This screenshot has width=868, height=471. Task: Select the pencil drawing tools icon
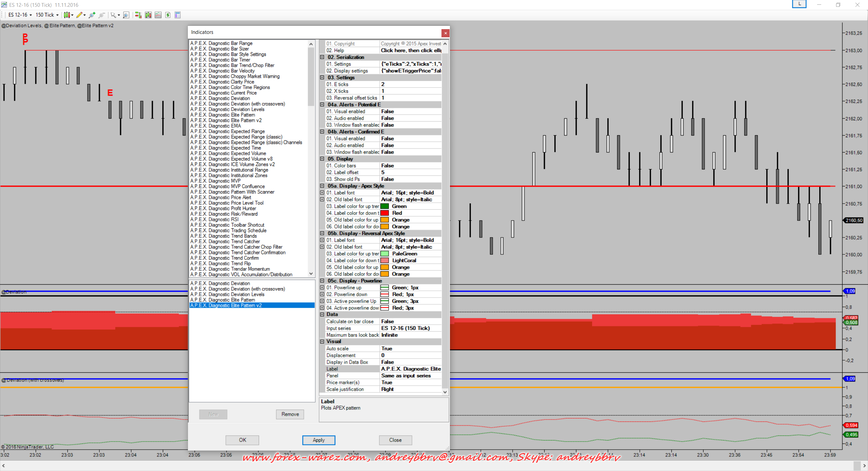click(79, 15)
